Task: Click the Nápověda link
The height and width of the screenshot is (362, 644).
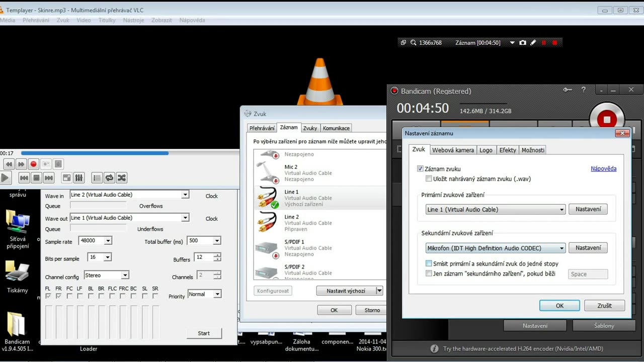Action: pos(604,168)
